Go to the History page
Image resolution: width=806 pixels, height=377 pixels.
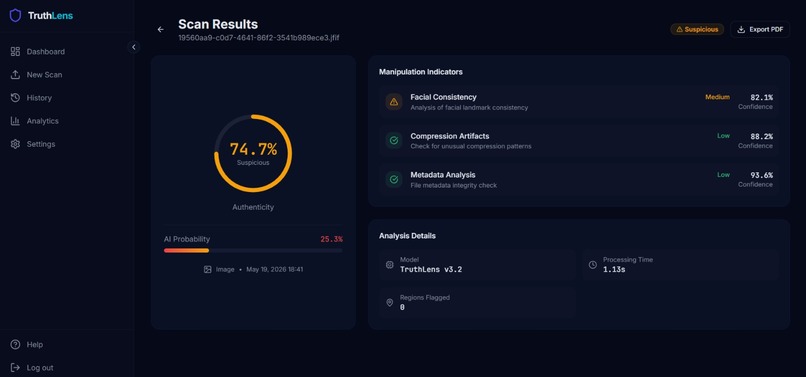[x=67, y=98]
